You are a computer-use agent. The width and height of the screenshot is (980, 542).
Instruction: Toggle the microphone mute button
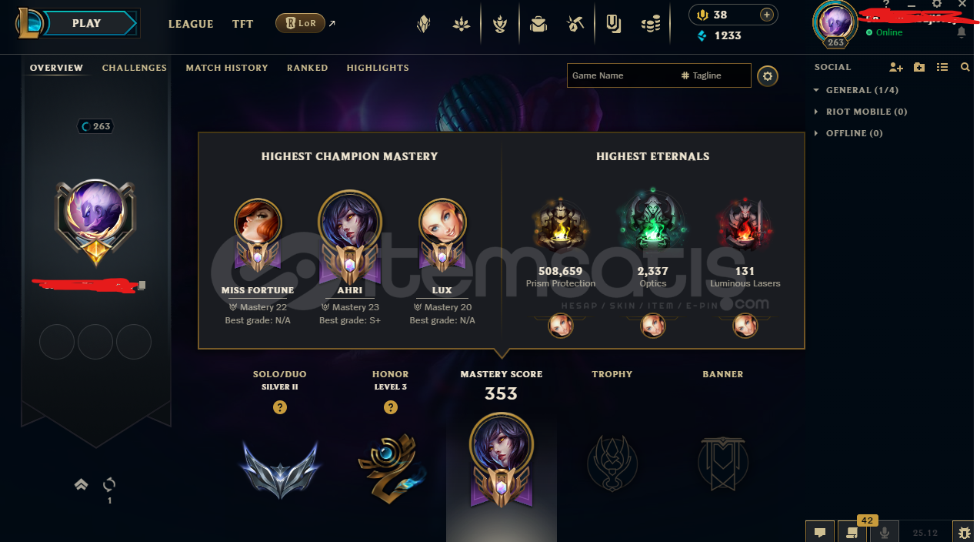tap(885, 532)
